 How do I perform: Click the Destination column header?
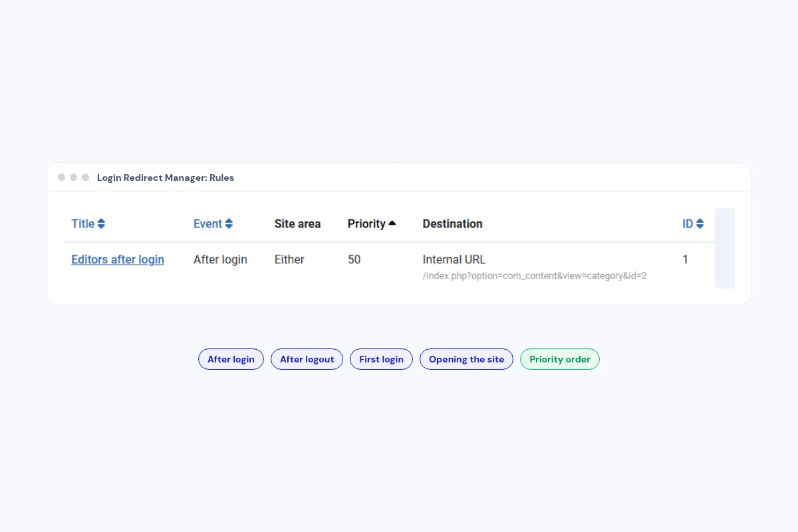tap(452, 224)
